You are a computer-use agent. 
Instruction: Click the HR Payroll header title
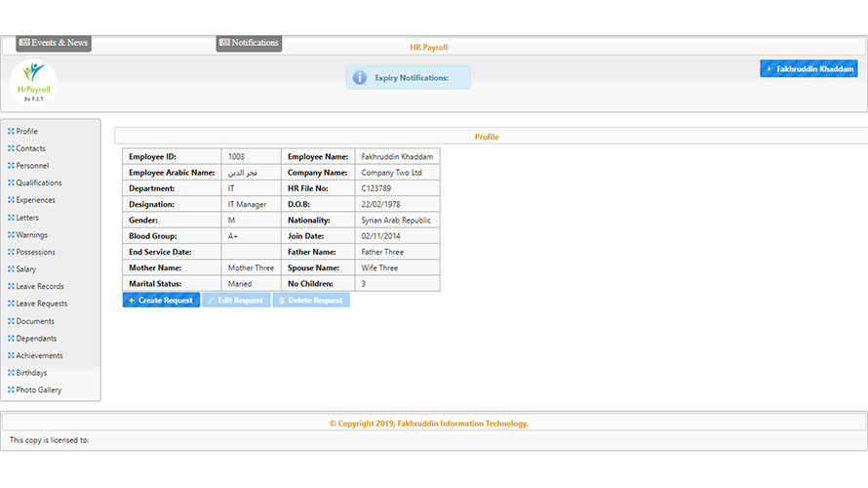coord(428,48)
